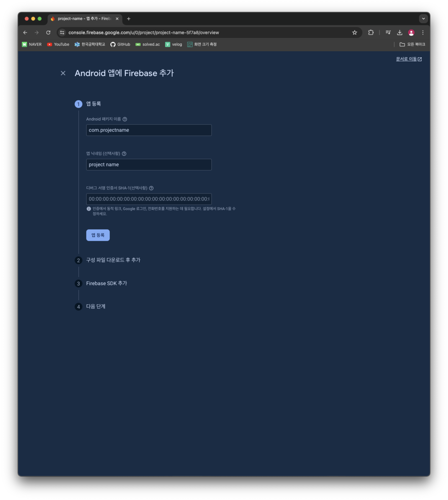Open a new browser tab
The width and height of the screenshot is (448, 500).
pyautogui.click(x=129, y=19)
